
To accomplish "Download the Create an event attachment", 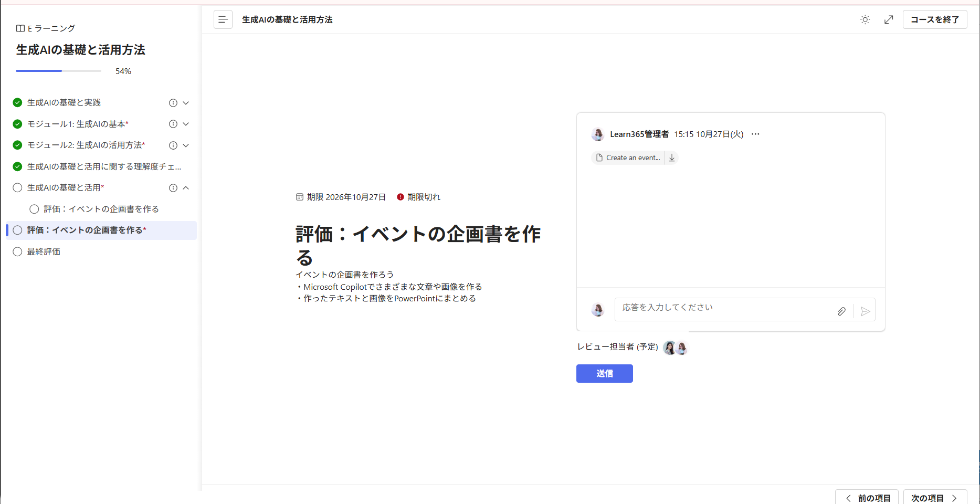I will pos(672,157).
